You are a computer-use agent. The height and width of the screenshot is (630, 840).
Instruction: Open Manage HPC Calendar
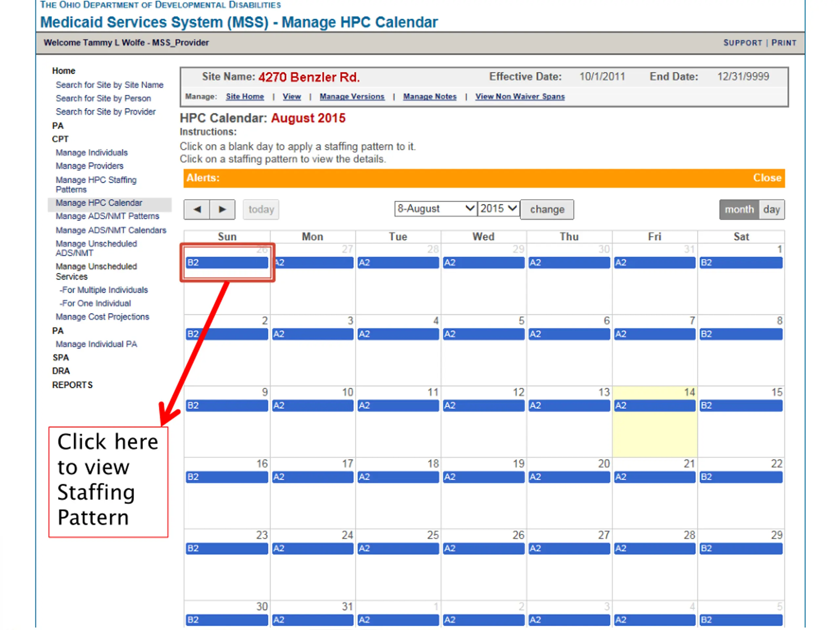(x=99, y=203)
